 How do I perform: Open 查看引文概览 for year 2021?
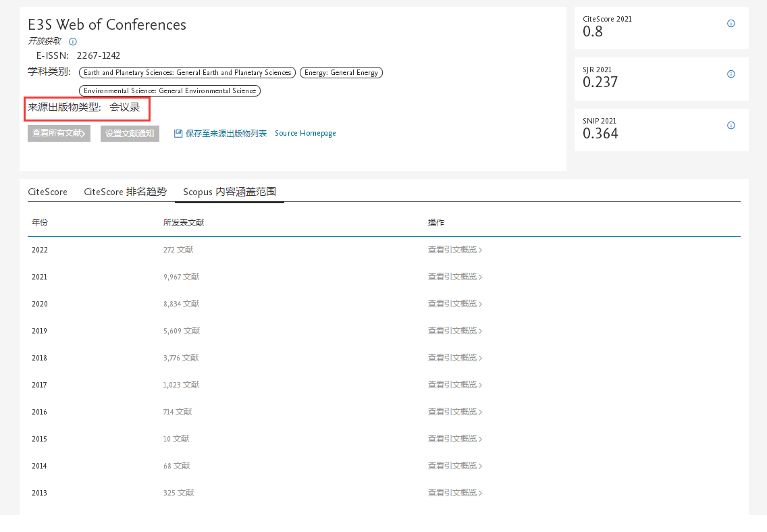[451, 276]
